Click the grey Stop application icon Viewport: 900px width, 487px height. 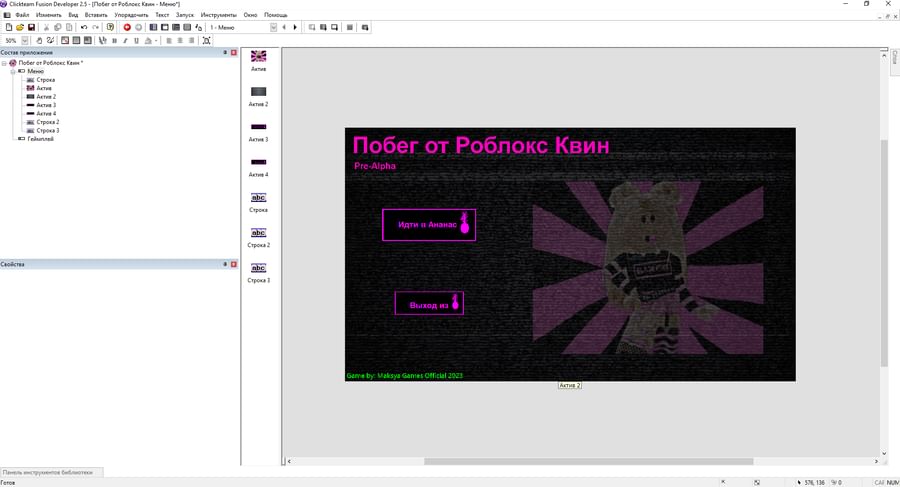coord(138,27)
